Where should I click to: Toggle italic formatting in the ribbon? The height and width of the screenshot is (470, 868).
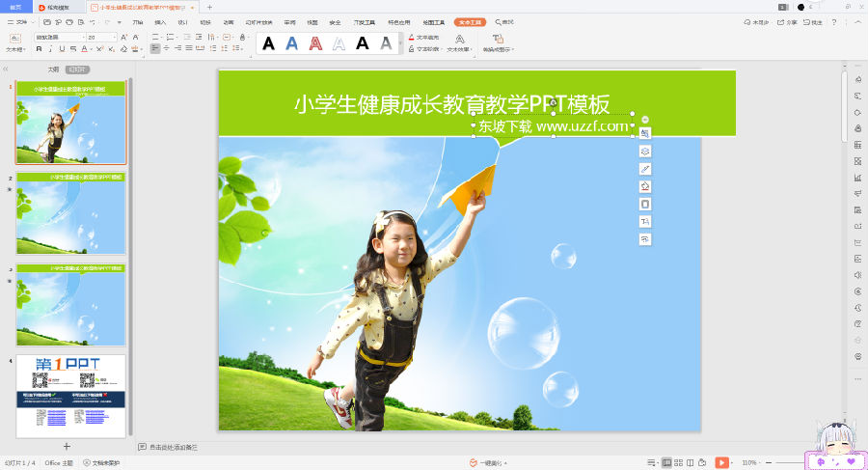click(x=50, y=49)
